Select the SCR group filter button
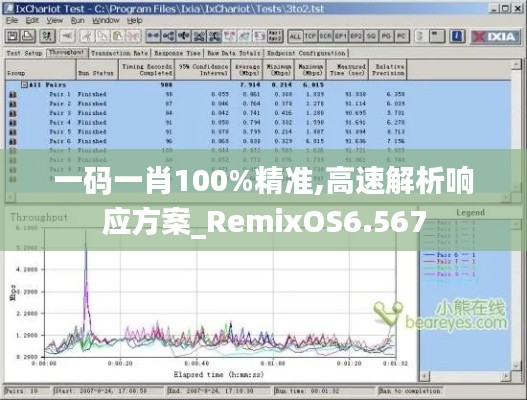Screen dimensions: 527x400 325,36
